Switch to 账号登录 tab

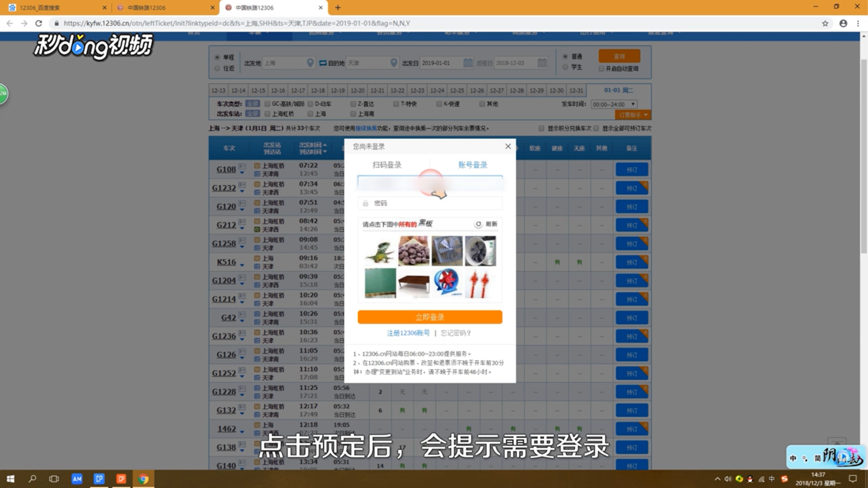473,165
